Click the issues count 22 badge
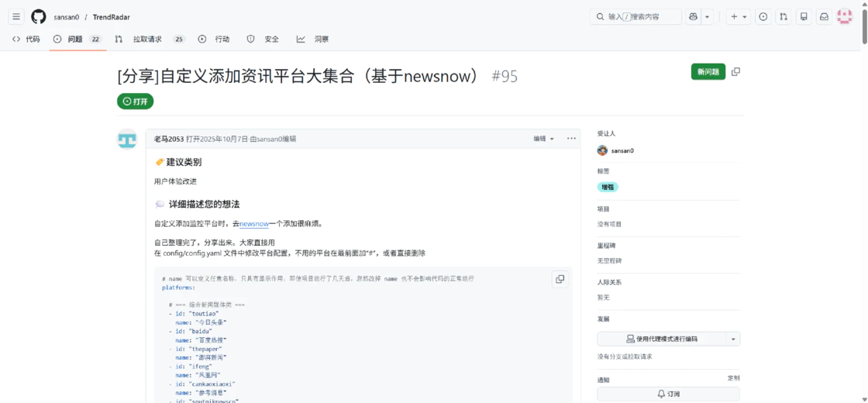This screenshot has width=868, height=403. tap(96, 40)
